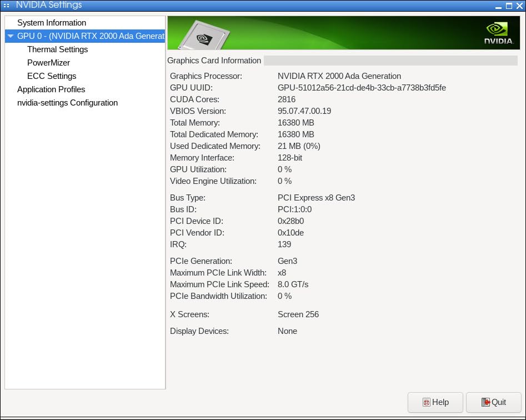This screenshot has height=420, width=526.
Task: Click Memory Interface value 128-bit
Action: pos(290,158)
